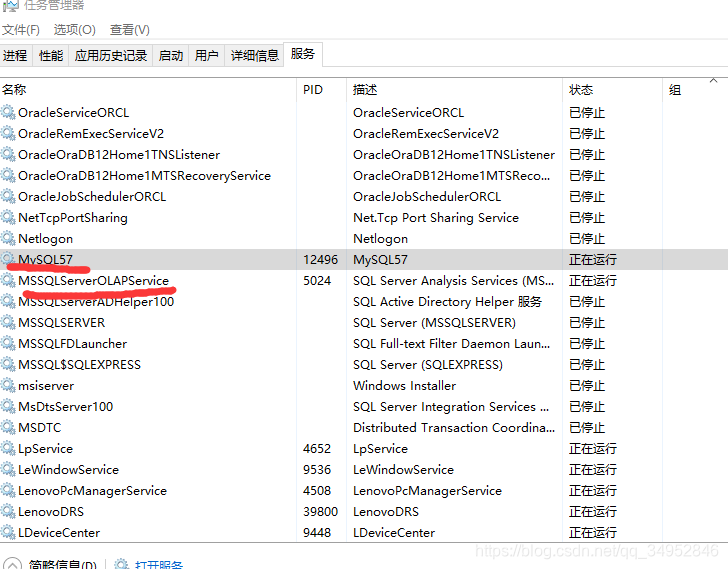Screen dimensions: 728x569
Task: Click gear icon beside OracleServiceORCL service
Action: tap(8, 112)
